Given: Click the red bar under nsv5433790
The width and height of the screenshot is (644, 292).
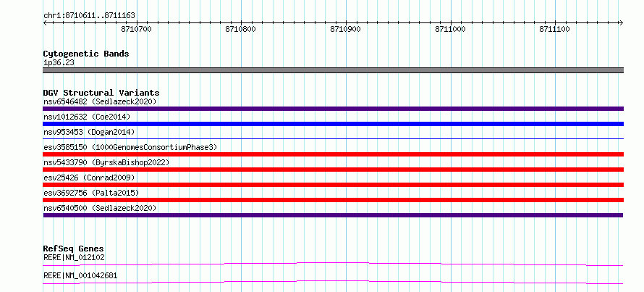Looking at the screenshot, I should pos(333,170).
